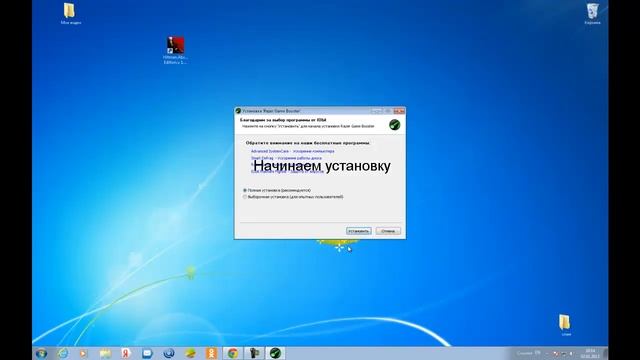
Task: Select the bottom-right desktop folder
Action: point(565,325)
